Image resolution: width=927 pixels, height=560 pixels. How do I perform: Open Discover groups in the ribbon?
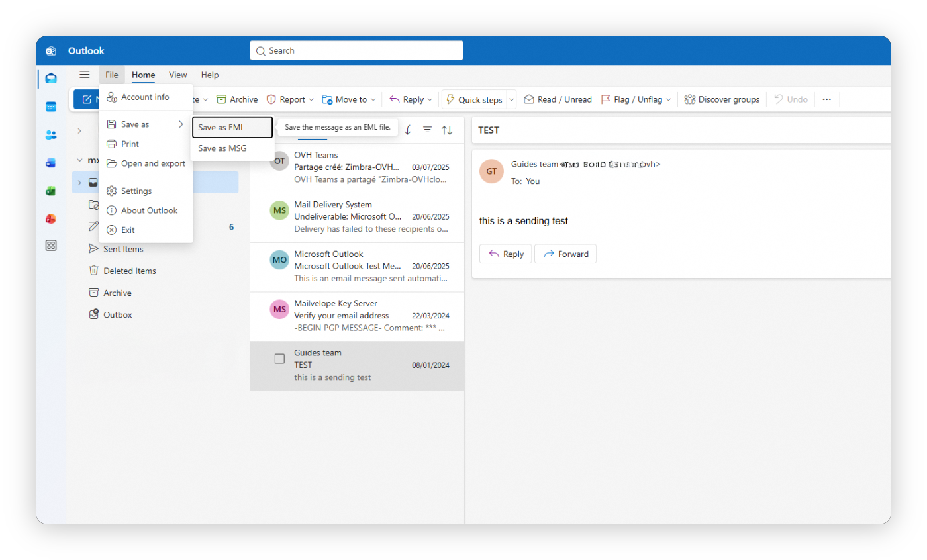pyautogui.click(x=722, y=99)
